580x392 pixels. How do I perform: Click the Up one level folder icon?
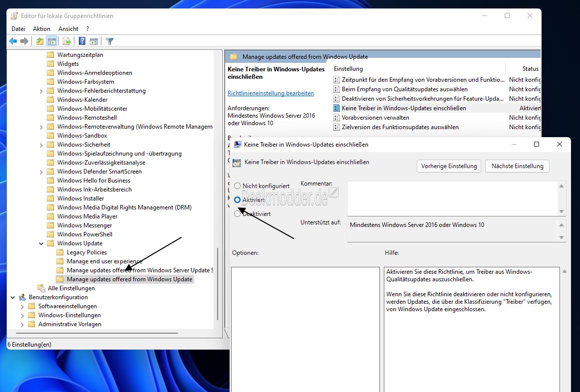point(40,41)
